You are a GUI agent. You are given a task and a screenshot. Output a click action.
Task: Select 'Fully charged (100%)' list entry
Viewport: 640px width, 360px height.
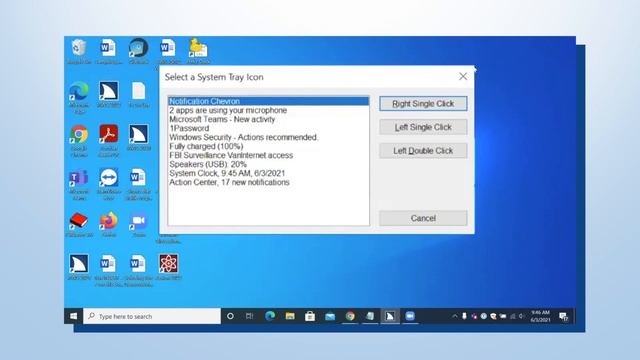tap(269, 146)
